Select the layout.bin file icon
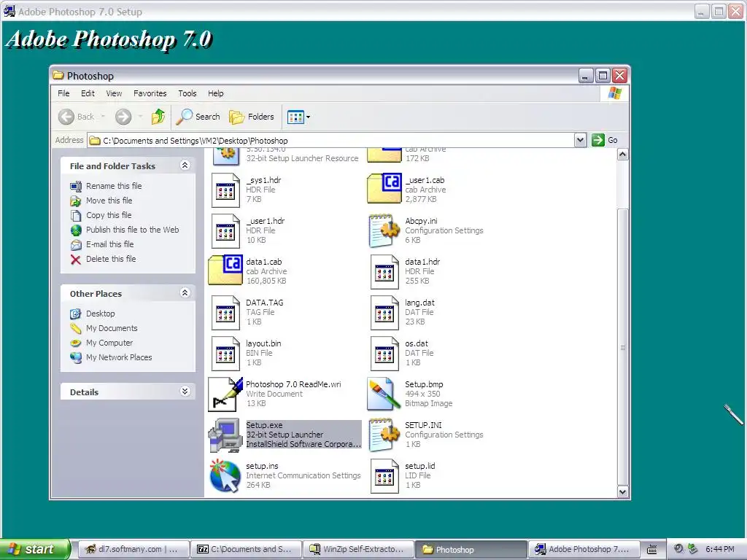 [225, 354]
